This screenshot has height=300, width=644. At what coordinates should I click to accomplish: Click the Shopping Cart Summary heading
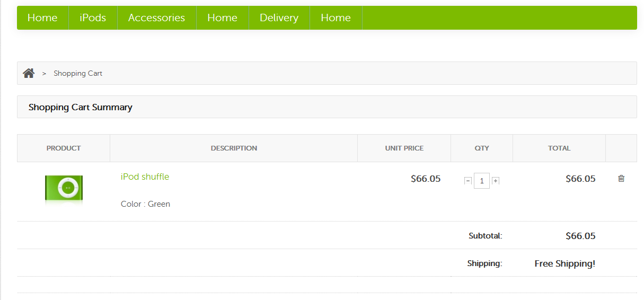[x=81, y=107]
